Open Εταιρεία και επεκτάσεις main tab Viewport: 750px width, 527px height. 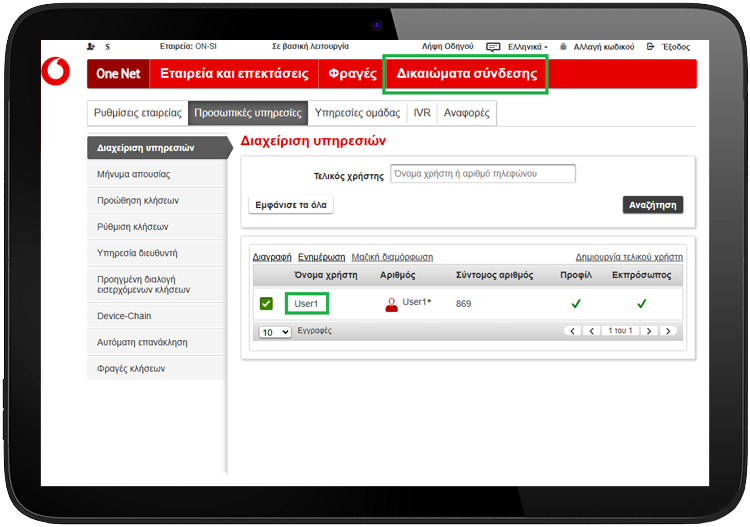coord(234,74)
